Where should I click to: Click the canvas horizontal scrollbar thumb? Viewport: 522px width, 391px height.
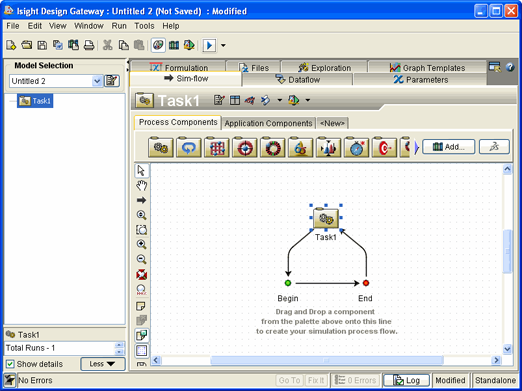[327, 360]
